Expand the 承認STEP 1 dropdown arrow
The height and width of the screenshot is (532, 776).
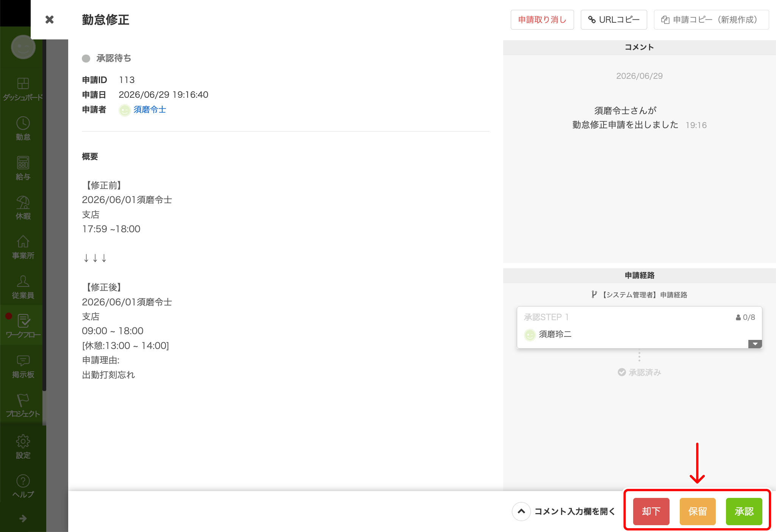pyautogui.click(x=755, y=344)
